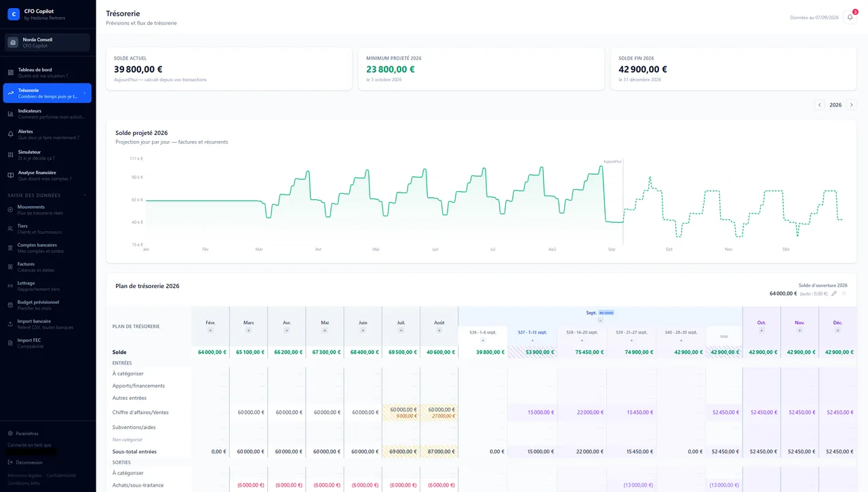This screenshot has height=492, width=868.
Task: Edit the opening balance with pencil icon
Action: click(834, 293)
